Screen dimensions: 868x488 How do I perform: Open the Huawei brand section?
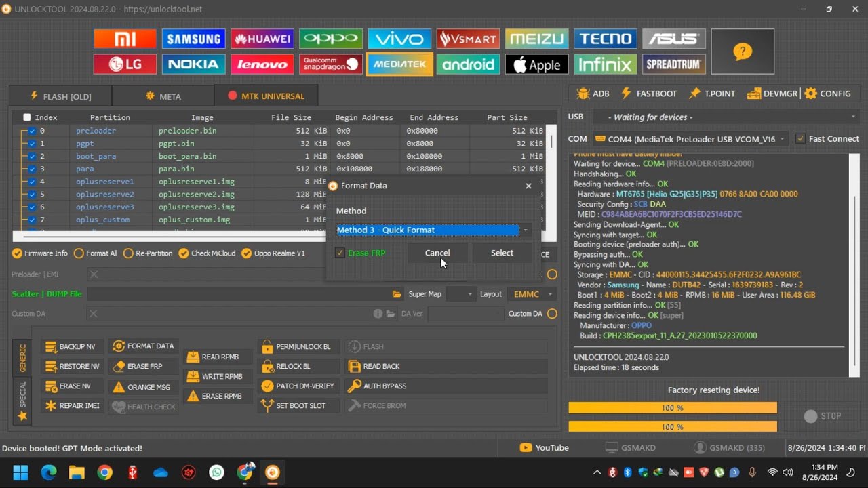(x=262, y=39)
